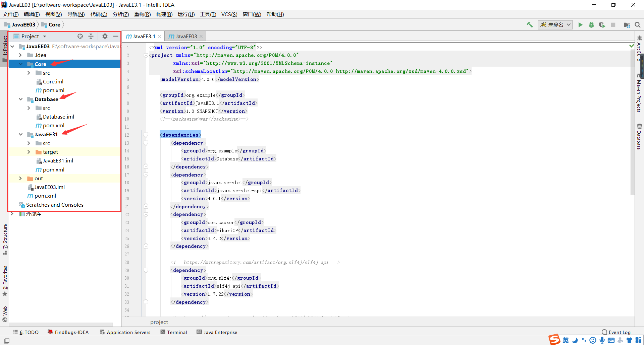This screenshot has width=644, height=345.
Task: Expand the out folder
Action: tap(20, 179)
